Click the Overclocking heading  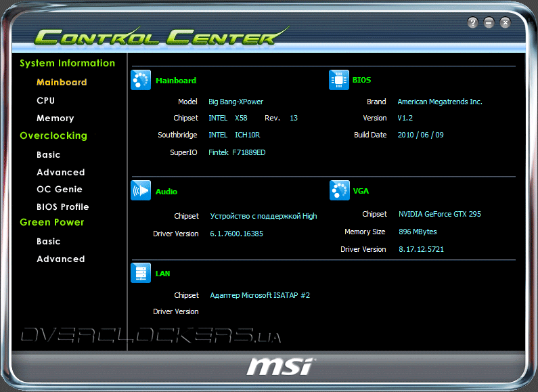pyautogui.click(x=53, y=135)
